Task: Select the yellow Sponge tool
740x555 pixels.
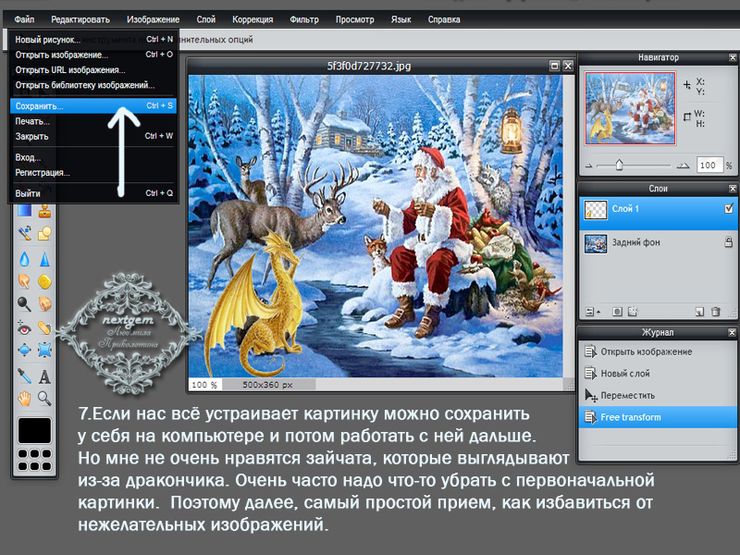Action: pos(45,281)
